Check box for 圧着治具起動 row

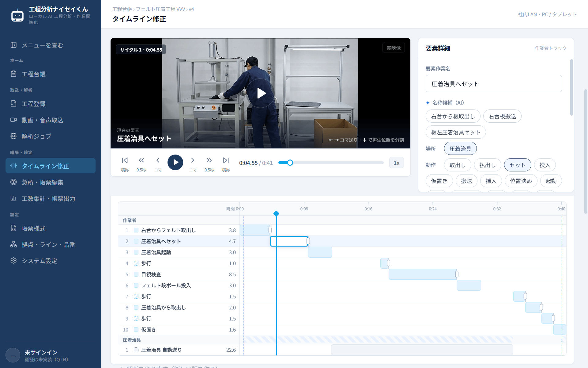point(136,252)
